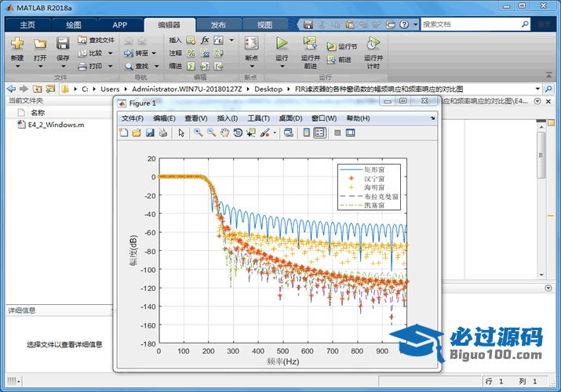561x392 pixels.
Task: Open the Print (打印) dropdown arrow in the ribbon
Action: (110, 66)
